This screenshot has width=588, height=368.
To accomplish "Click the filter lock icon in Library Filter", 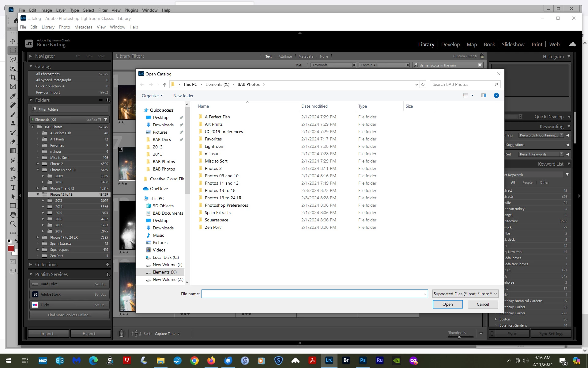I will click(482, 56).
